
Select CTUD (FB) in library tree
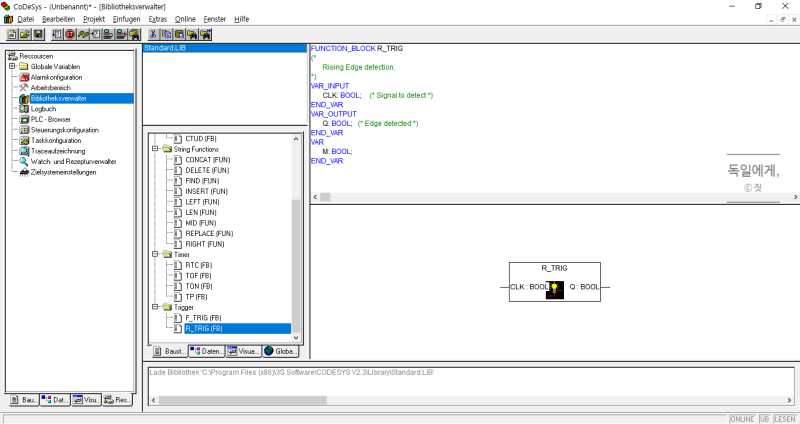tap(201, 139)
